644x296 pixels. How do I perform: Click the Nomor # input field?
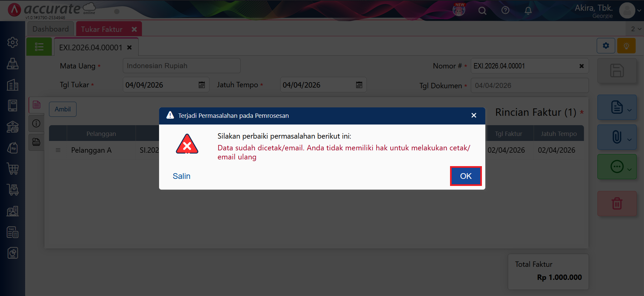524,66
